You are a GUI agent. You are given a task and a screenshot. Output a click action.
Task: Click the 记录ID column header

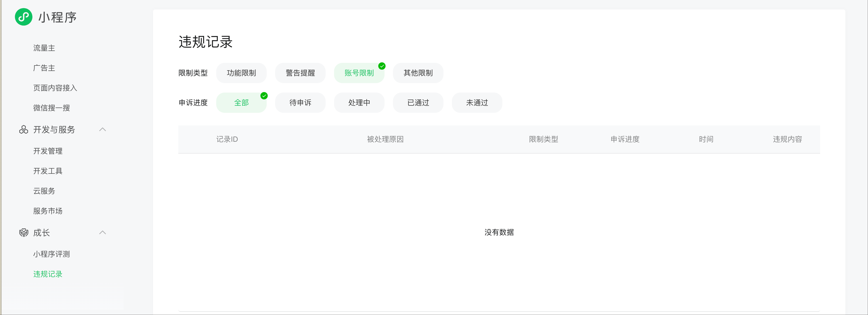[x=227, y=139]
